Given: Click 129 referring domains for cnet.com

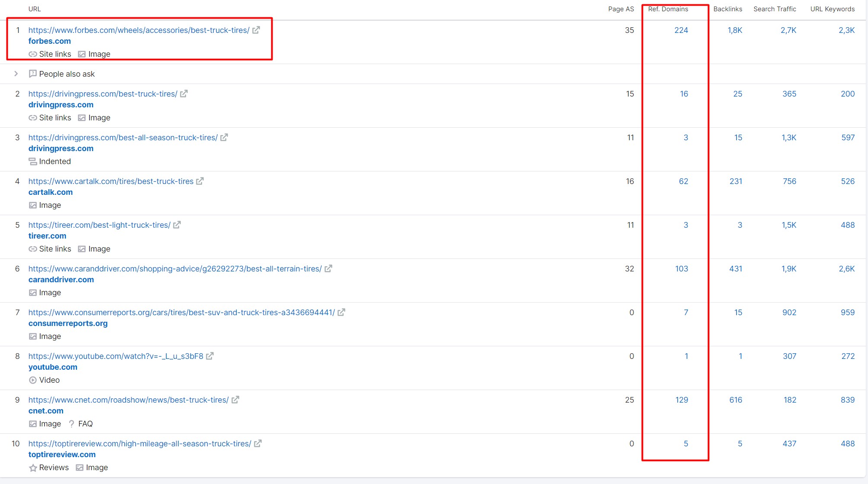Looking at the screenshot, I should 682,400.
